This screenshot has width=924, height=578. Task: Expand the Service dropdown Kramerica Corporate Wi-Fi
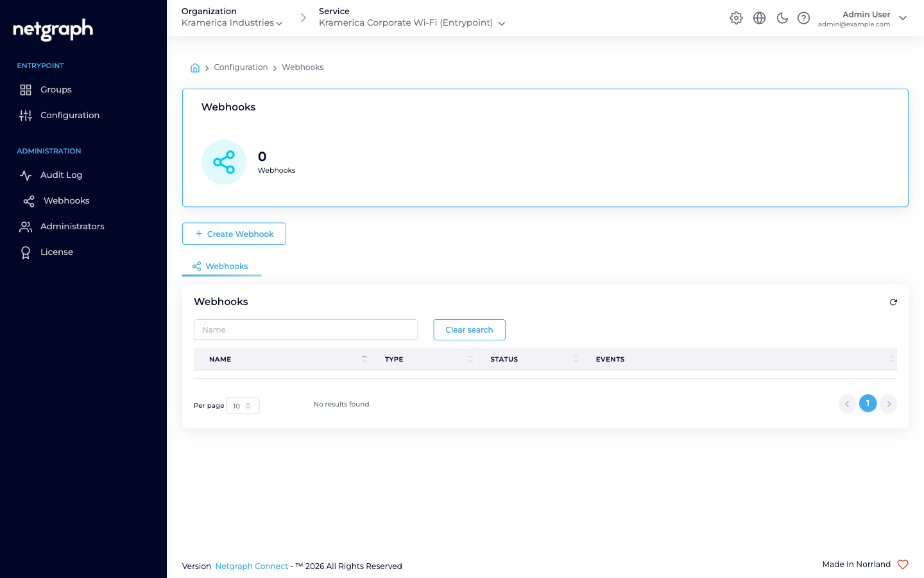coord(412,23)
